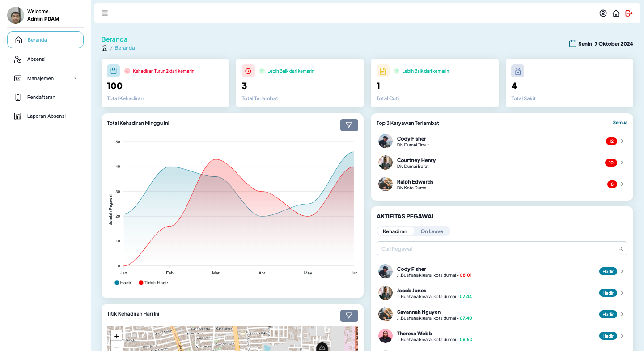Click the Beranda breadcrumb link
This screenshot has height=351, width=644.
click(x=124, y=48)
